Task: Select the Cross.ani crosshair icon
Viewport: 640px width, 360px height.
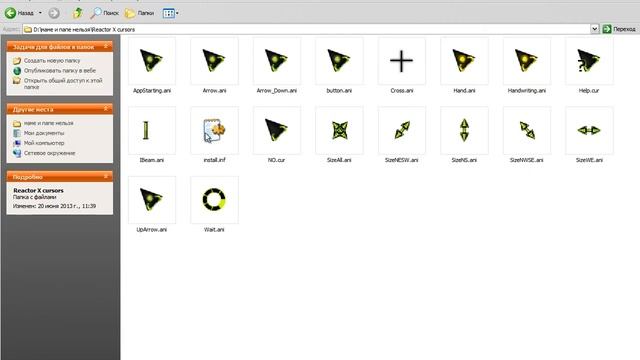Action: [402, 61]
